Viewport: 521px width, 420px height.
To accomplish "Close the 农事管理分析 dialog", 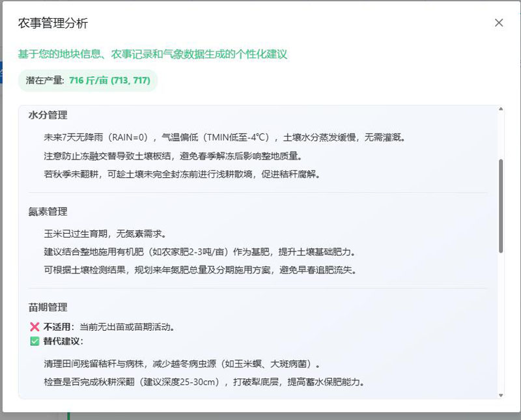I will click(x=499, y=23).
